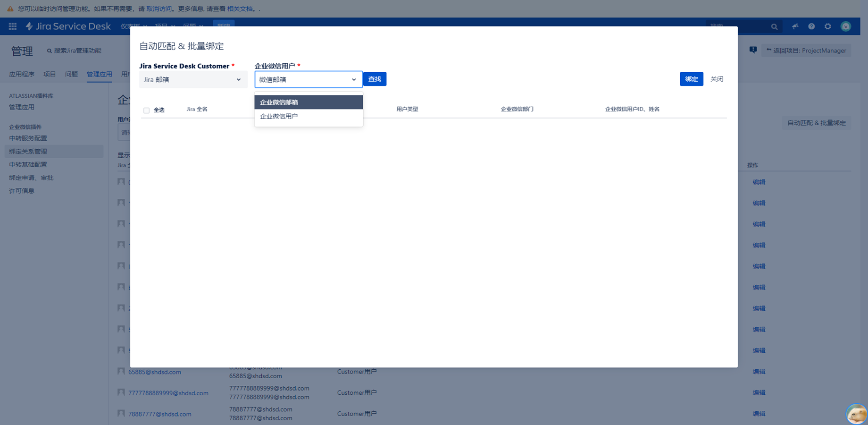Open the notifications megaphone icon
The width and height of the screenshot is (868, 425).
click(x=795, y=26)
